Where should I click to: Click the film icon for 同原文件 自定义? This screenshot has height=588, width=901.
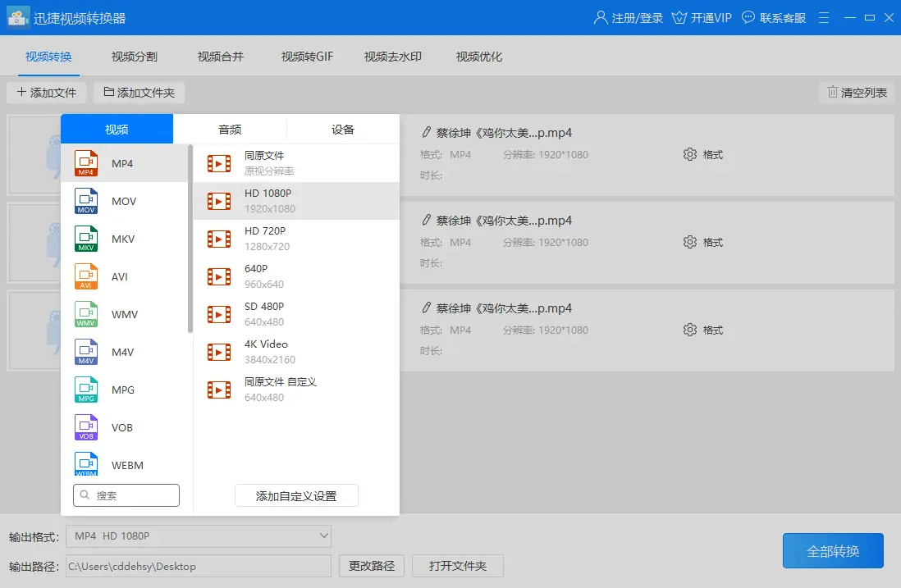(x=219, y=390)
